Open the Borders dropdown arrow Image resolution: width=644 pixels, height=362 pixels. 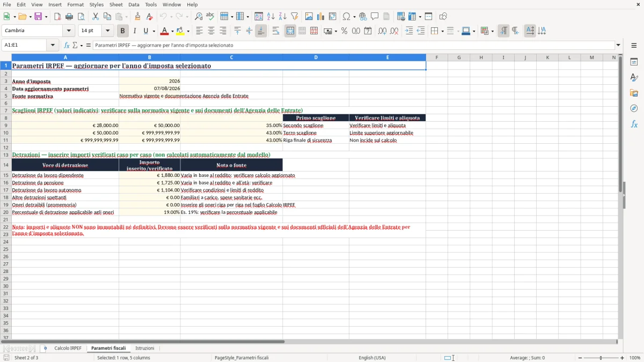[x=443, y=31]
